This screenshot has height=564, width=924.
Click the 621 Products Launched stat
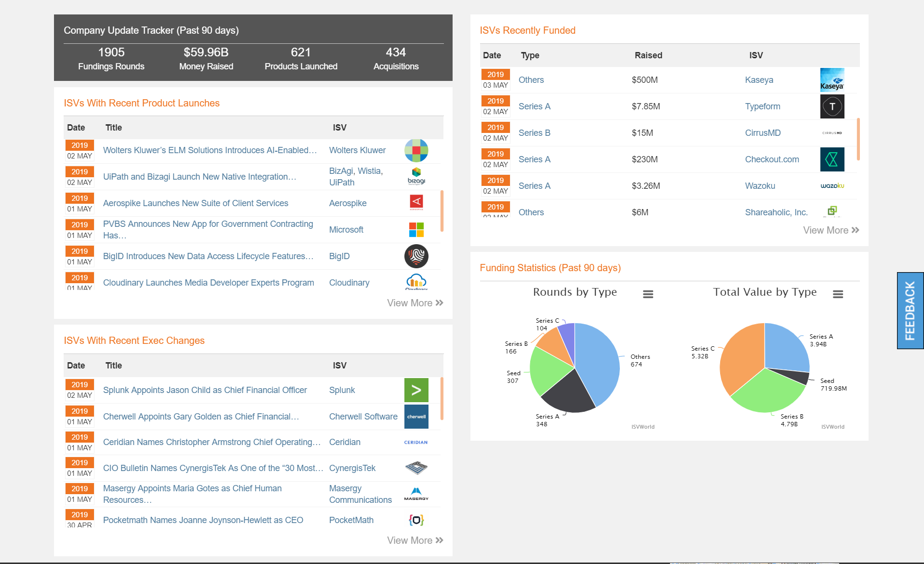[301, 58]
